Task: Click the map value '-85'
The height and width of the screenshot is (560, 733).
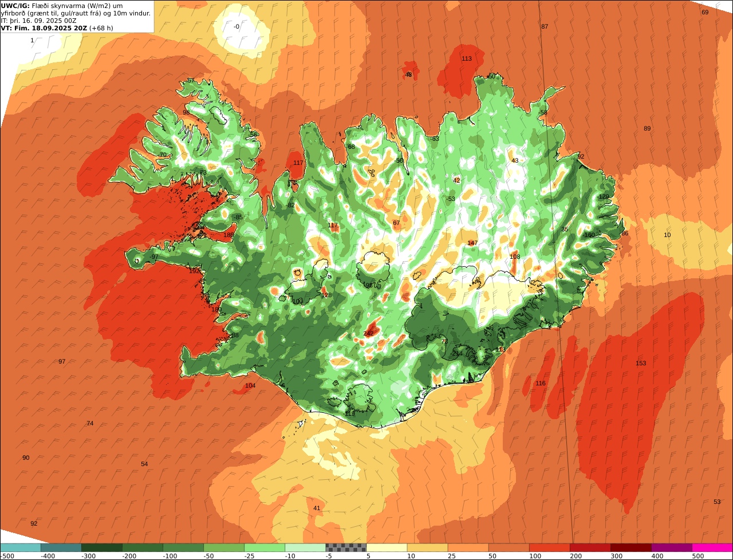Action: coord(238,217)
